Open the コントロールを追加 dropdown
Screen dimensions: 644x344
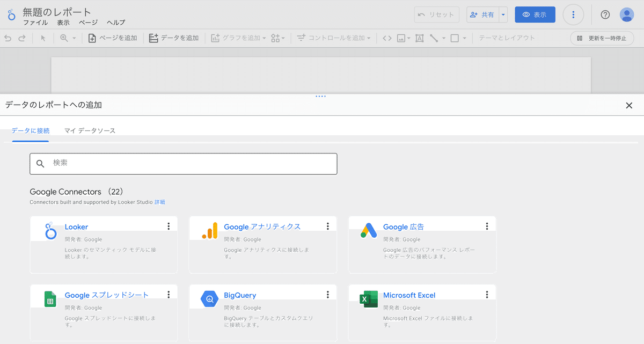pyautogui.click(x=334, y=38)
